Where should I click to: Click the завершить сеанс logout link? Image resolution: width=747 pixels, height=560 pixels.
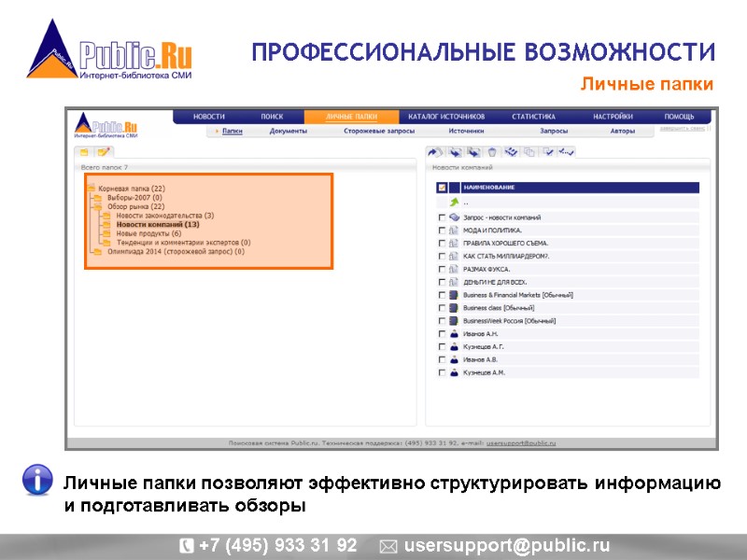tap(683, 129)
